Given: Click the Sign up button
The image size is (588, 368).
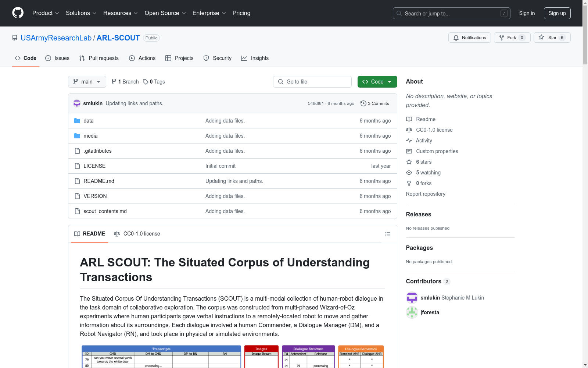Looking at the screenshot, I should pyautogui.click(x=557, y=13).
